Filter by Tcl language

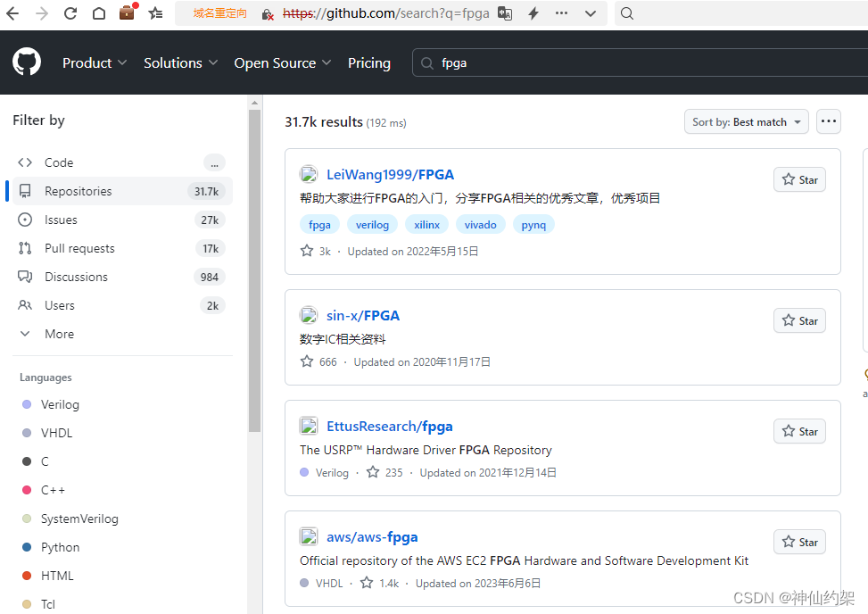[48, 604]
